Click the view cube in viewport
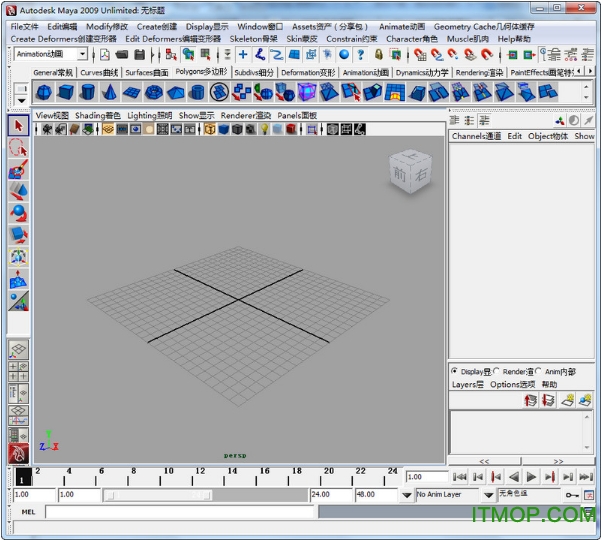The image size is (602, 540). click(x=410, y=171)
